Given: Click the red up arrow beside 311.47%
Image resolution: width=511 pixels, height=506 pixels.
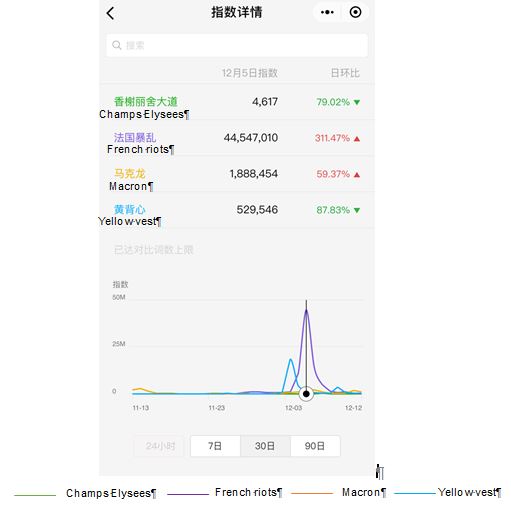Looking at the screenshot, I should pyautogui.click(x=357, y=138).
